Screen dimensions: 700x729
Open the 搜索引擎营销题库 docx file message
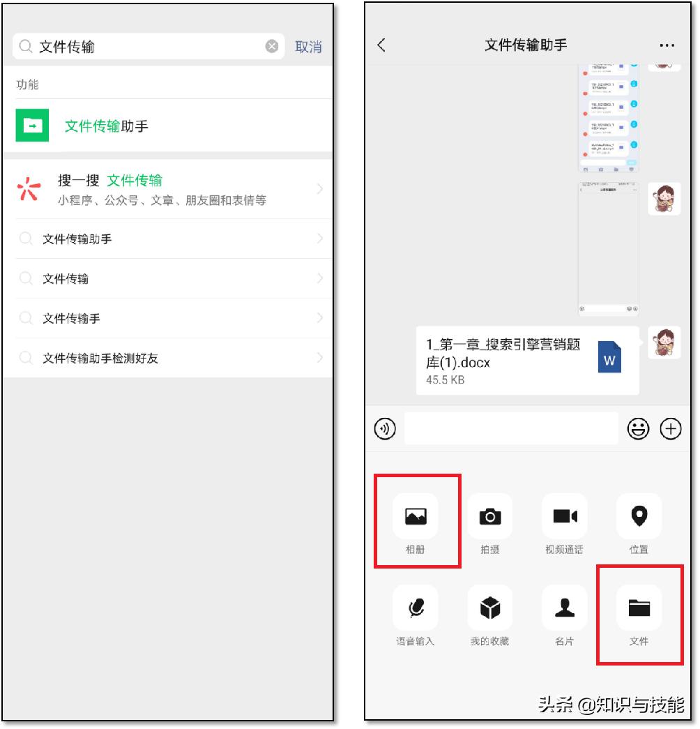(x=526, y=359)
